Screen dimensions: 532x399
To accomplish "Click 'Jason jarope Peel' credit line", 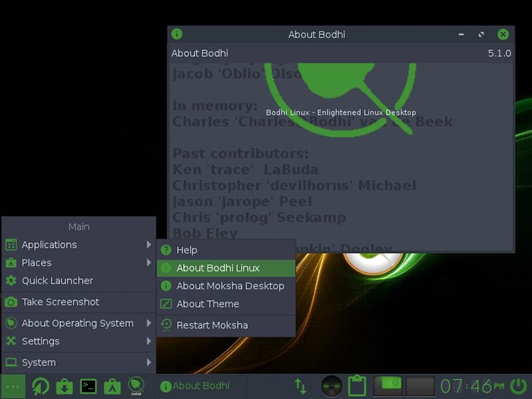I will click(x=242, y=201).
